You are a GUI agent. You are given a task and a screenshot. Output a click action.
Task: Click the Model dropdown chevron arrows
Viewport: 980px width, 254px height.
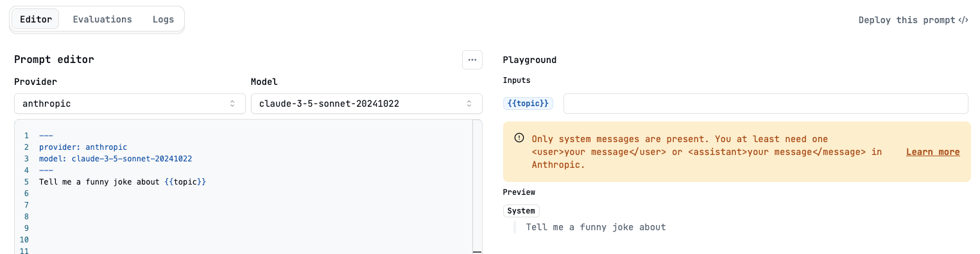click(469, 104)
